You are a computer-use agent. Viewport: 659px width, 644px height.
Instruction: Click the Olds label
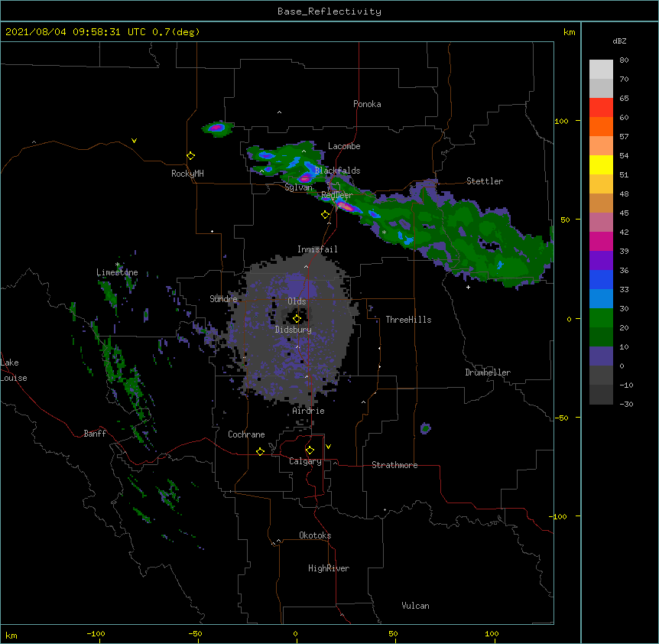[x=297, y=301]
